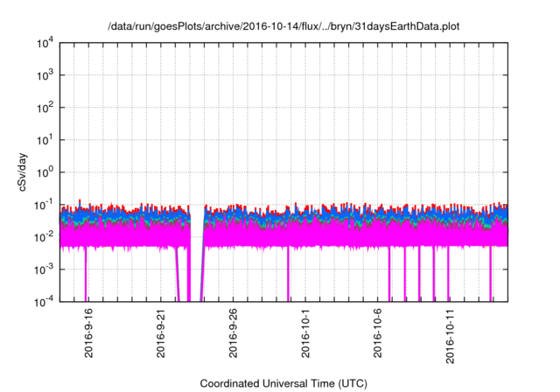Click the 10^1 y-axis tick label
Image resolution: width=560 pixels, height=392 pixels.
45,140
